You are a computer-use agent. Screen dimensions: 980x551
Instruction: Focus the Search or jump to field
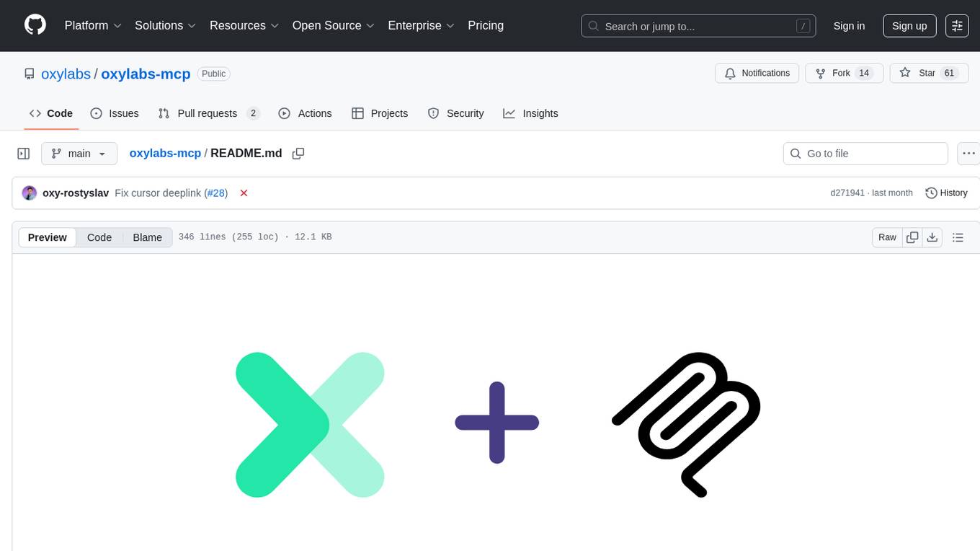[698, 26]
